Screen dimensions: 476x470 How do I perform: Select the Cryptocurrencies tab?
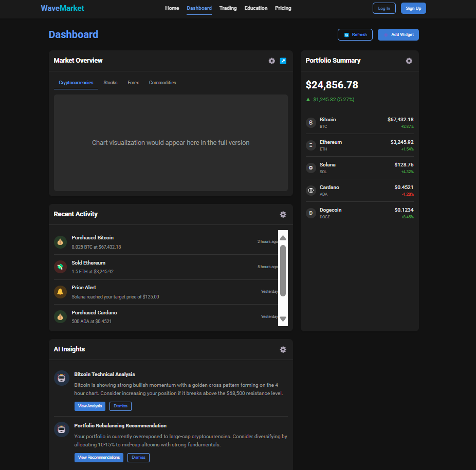76,83
